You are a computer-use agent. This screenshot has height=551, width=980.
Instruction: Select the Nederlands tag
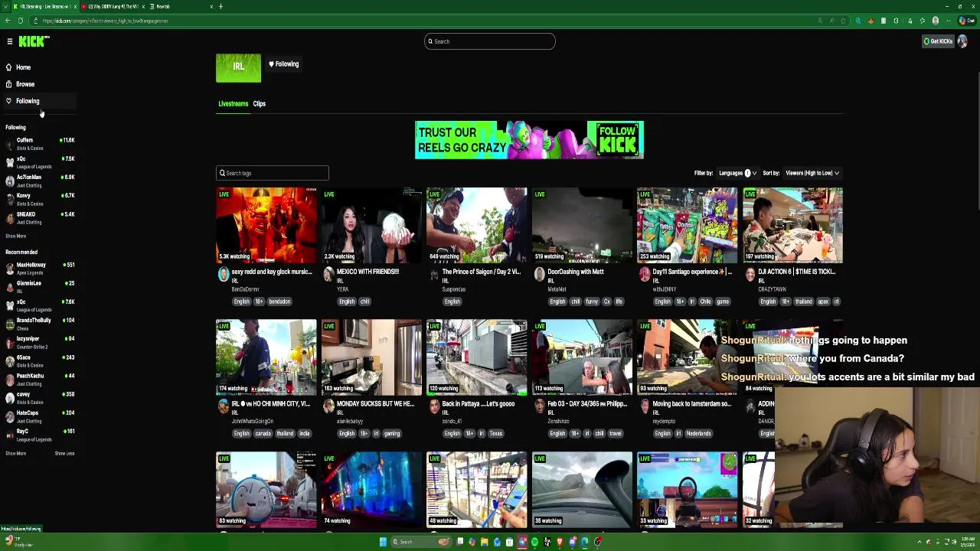pyautogui.click(x=698, y=434)
